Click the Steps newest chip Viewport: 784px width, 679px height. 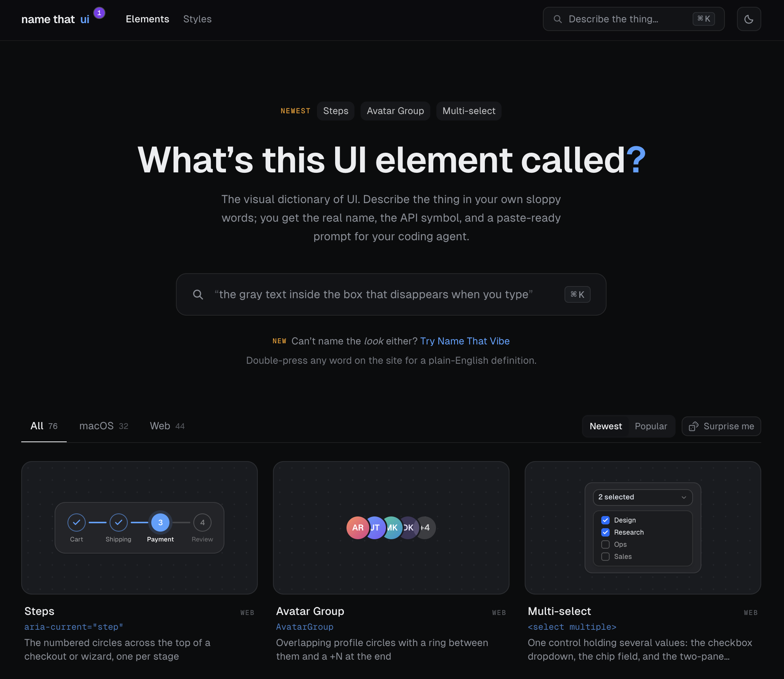(x=336, y=111)
